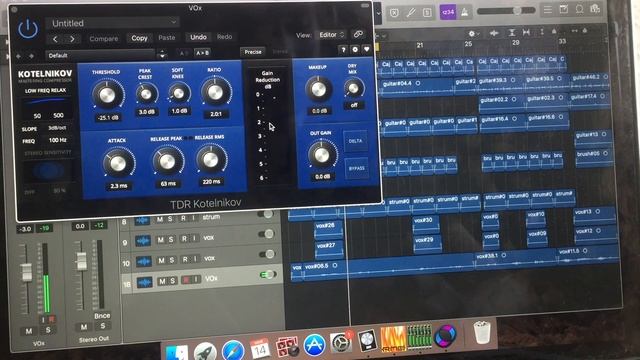
Task: Open the Note Pad icon in Logic toolbar
Action: pyautogui.click(x=564, y=9)
